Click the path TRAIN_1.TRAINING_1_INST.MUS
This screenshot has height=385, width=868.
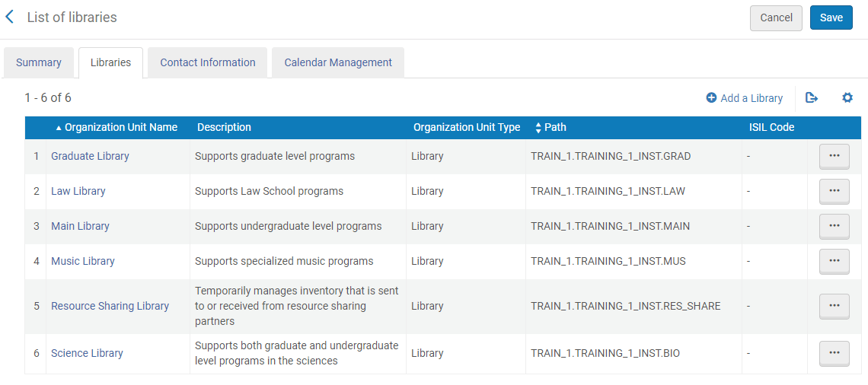click(x=608, y=261)
